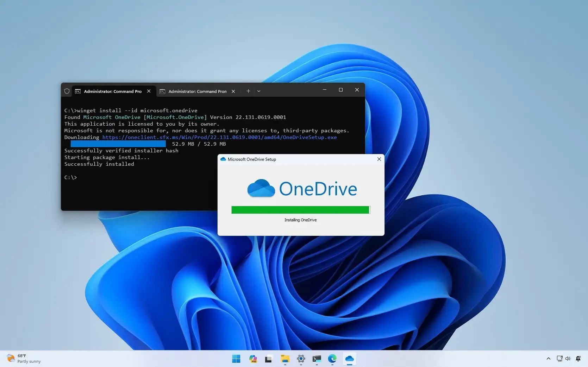
Task: Click the volume icon in the system tray
Action: 568,359
